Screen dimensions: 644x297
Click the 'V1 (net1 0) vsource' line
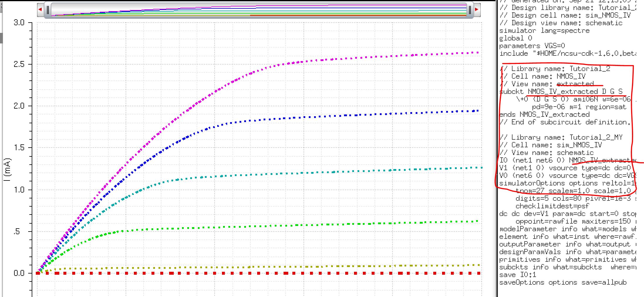tap(565, 168)
